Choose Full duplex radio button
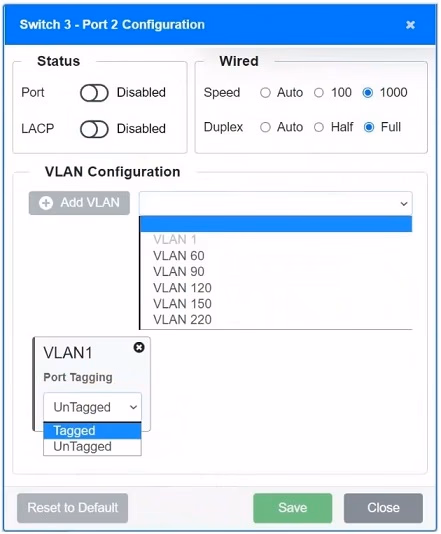Screen dimensions: 441x534 click(x=369, y=127)
